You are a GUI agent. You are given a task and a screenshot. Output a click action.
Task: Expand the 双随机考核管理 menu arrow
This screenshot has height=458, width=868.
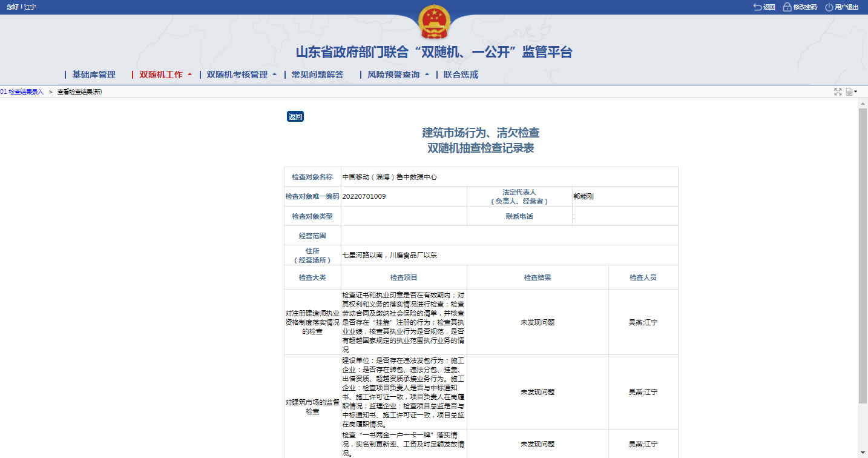(274, 75)
